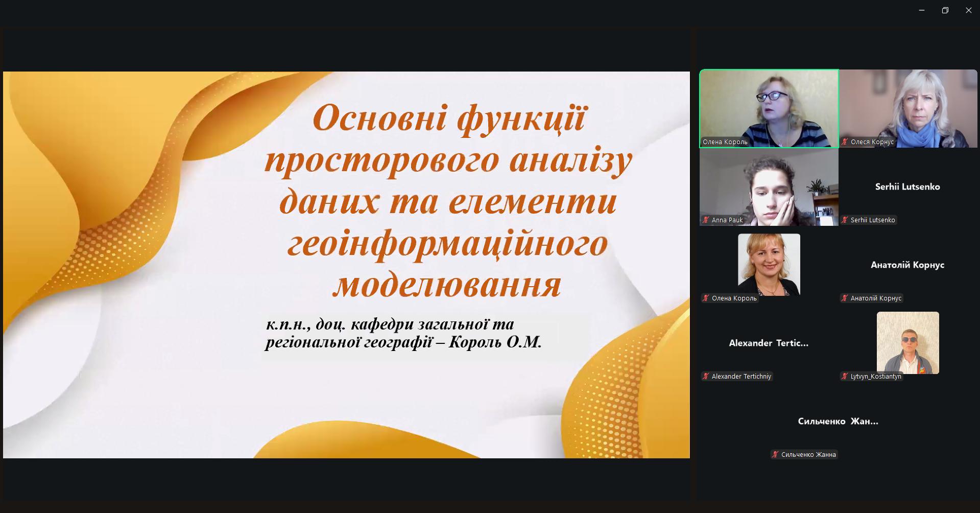
Task: Minimize the meeting window
Action: pyautogui.click(x=922, y=10)
